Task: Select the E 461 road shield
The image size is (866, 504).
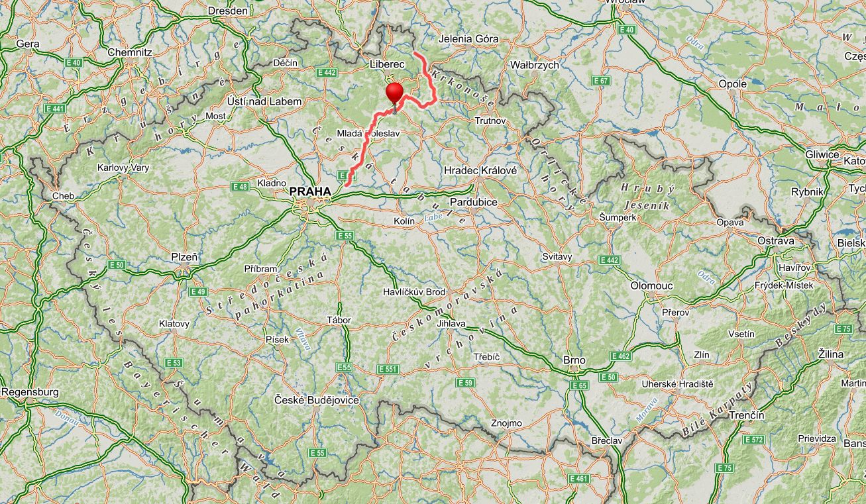Action: coord(579,478)
